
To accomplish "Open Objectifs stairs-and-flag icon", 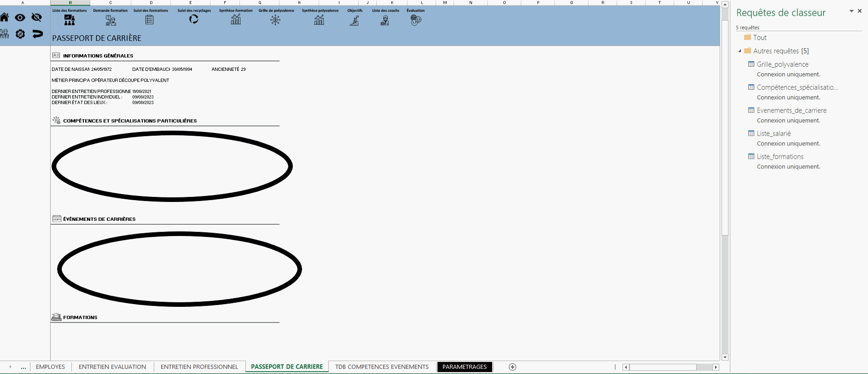I will click(354, 20).
